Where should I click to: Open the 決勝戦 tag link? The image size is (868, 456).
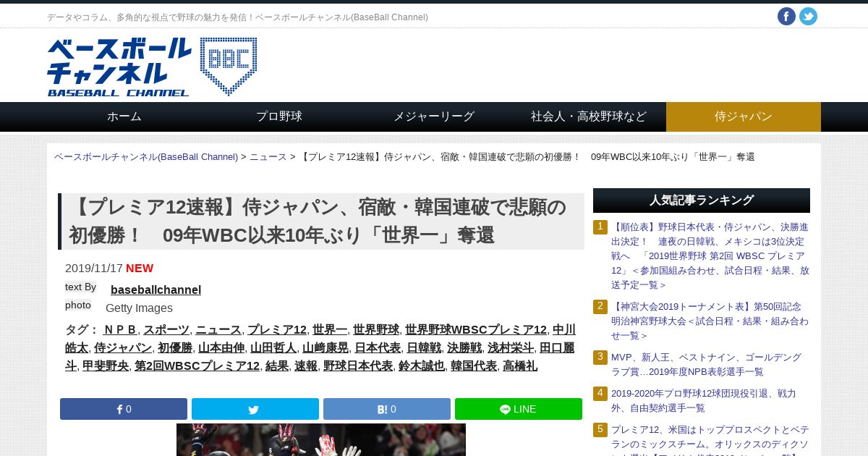coord(464,347)
